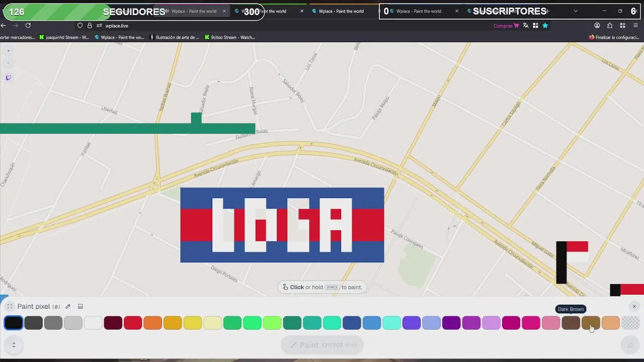Select the light lavender purple swatch
The image size is (644, 362).
pos(491,323)
